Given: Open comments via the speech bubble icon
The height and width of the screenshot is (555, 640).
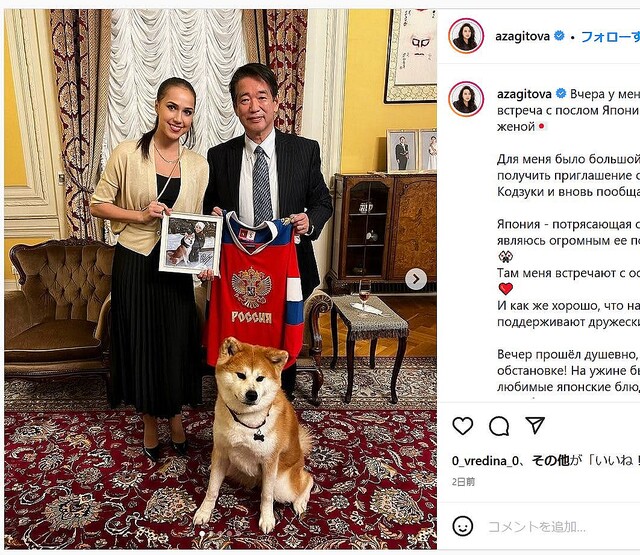Looking at the screenshot, I should [499, 426].
